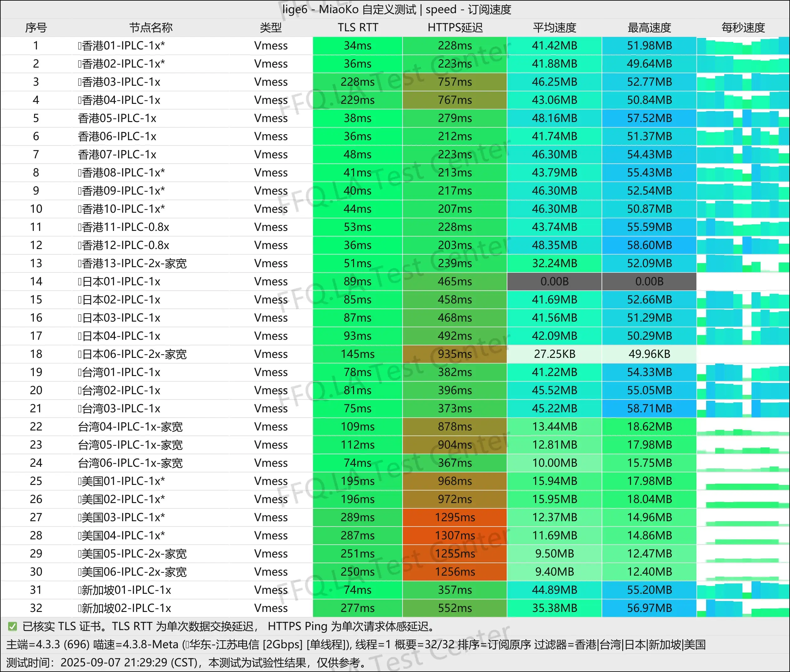Click the 32.24MB average speed cell
The width and height of the screenshot is (790, 672).
coord(555,263)
